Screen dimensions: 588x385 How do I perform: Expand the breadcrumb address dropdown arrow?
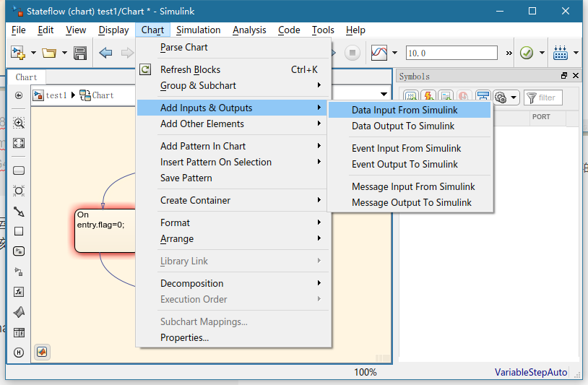[384, 94]
